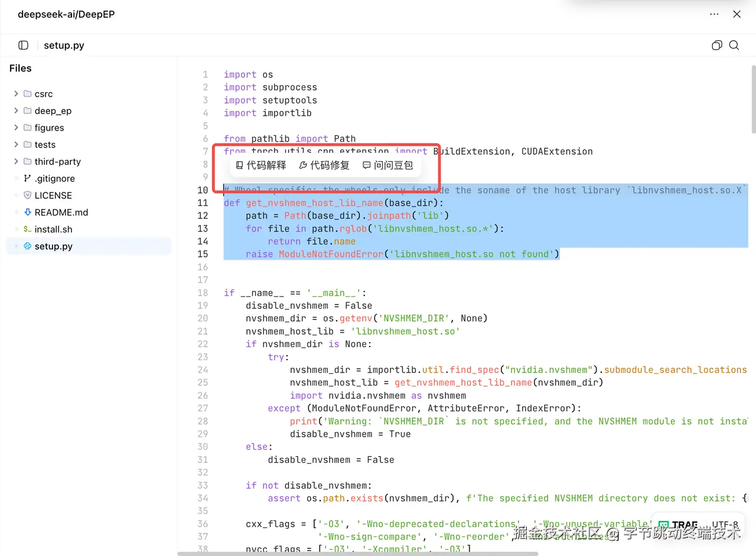The width and height of the screenshot is (756, 556).
Task: Click the .gitignore git icon
Action: pos(27,178)
